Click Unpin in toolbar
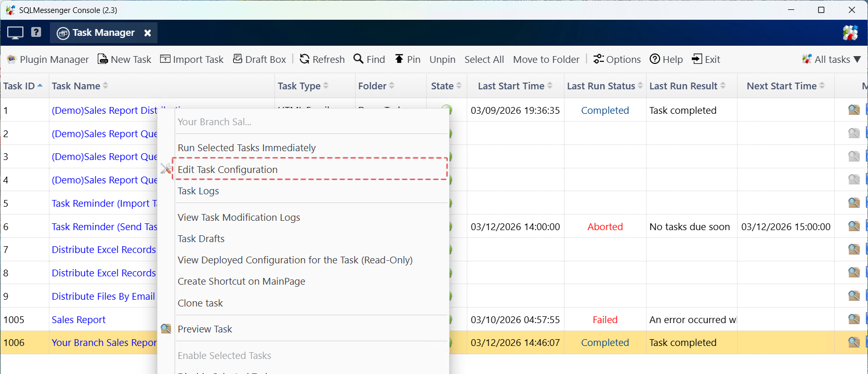This screenshot has height=374, width=868. click(x=442, y=59)
